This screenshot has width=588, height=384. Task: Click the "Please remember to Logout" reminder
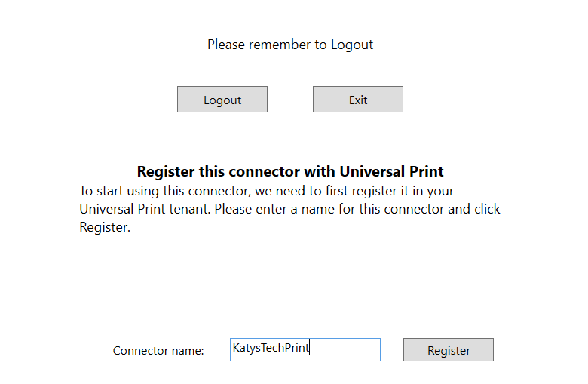(290, 45)
